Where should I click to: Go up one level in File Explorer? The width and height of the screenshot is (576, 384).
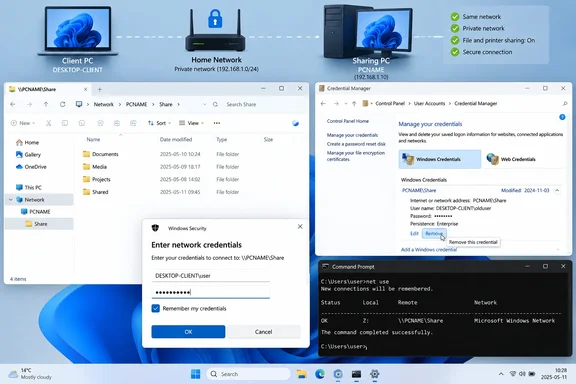pyautogui.click(x=46, y=104)
